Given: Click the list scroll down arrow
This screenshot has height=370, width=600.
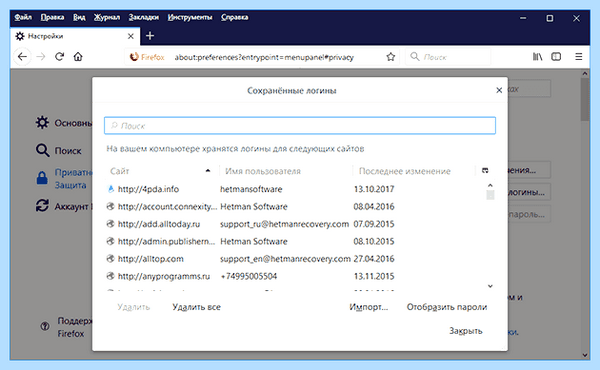Looking at the screenshot, I should point(490,286).
